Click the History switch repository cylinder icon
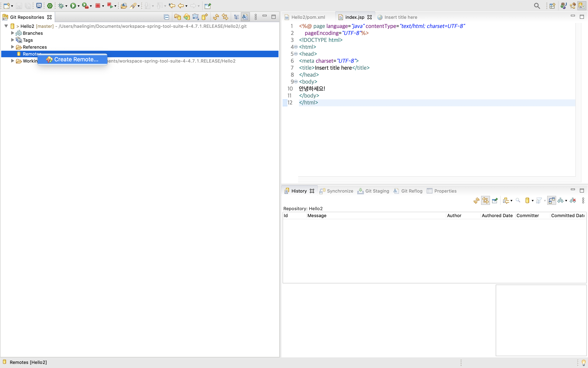The height and width of the screenshot is (368, 588). pyautogui.click(x=527, y=201)
